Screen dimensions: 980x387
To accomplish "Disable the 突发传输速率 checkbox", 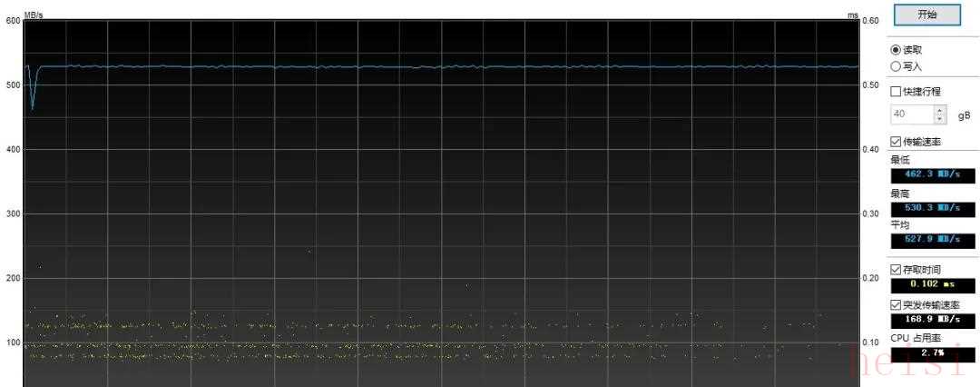I will [897, 305].
